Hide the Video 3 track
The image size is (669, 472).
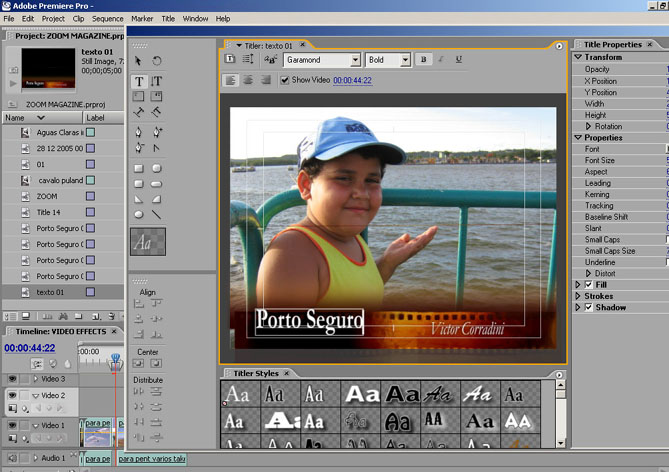pyautogui.click(x=12, y=379)
